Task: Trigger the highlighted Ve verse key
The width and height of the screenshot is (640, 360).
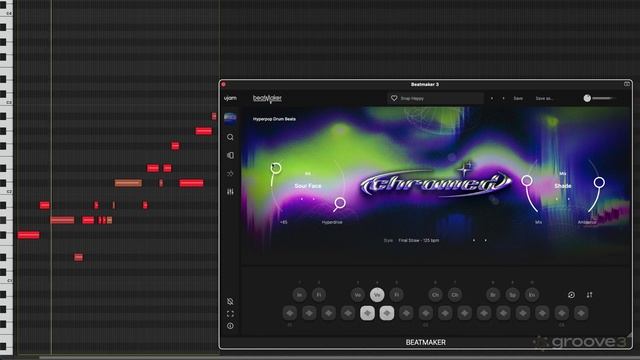Action: click(x=377, y=295)
